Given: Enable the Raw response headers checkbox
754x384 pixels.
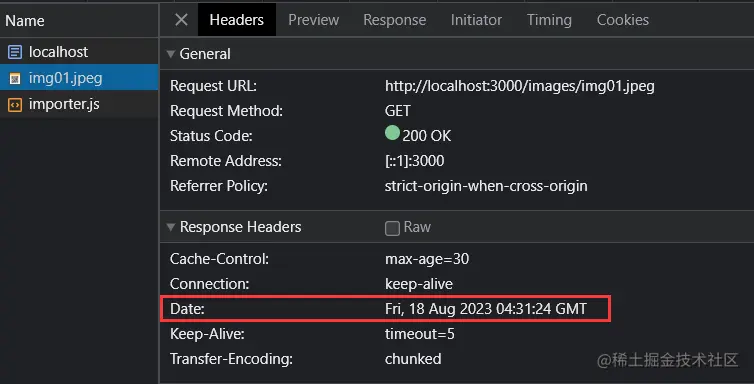Looking at the screenshot, I should pyautogui.click(x=392, y=228).
